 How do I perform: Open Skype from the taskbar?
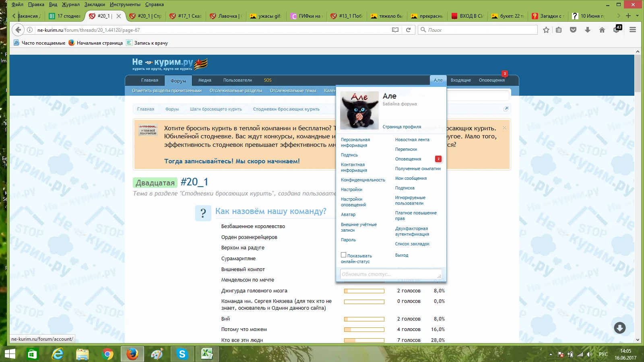(182, 354)
